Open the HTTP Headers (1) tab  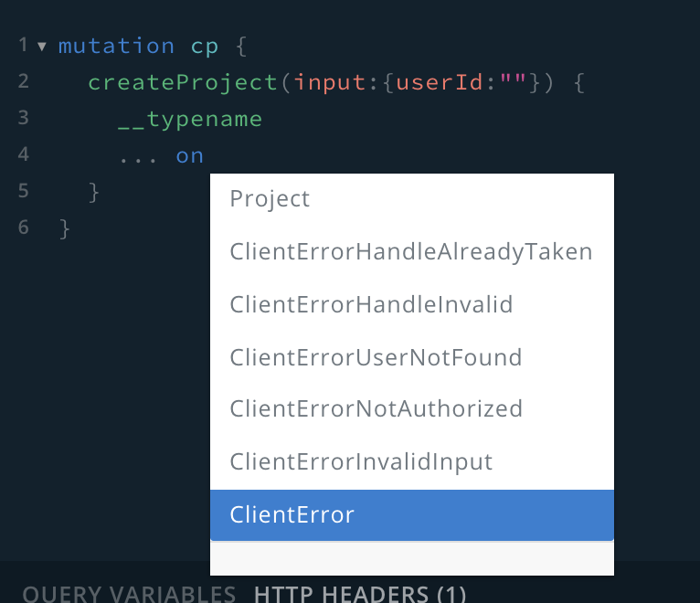[x=360, y=594]
